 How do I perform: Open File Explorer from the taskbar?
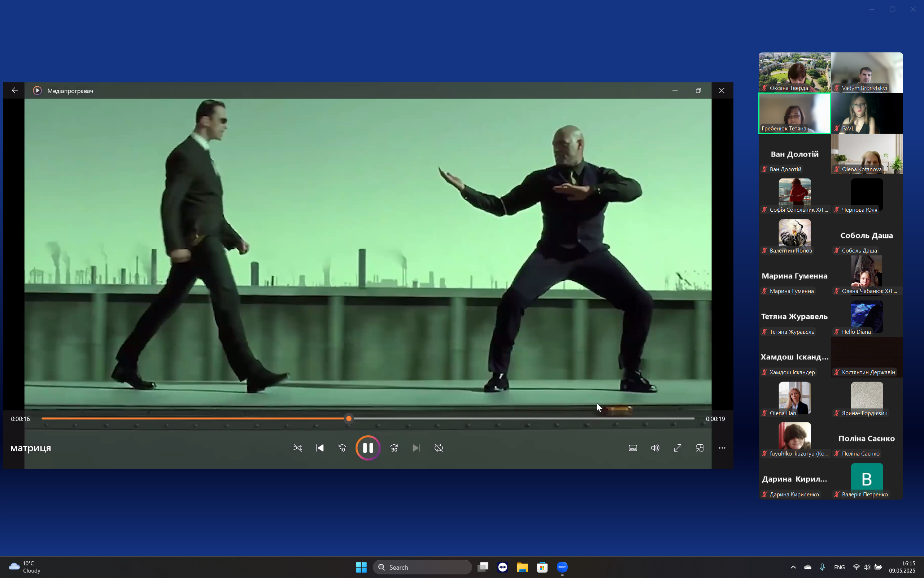(522, 567)
